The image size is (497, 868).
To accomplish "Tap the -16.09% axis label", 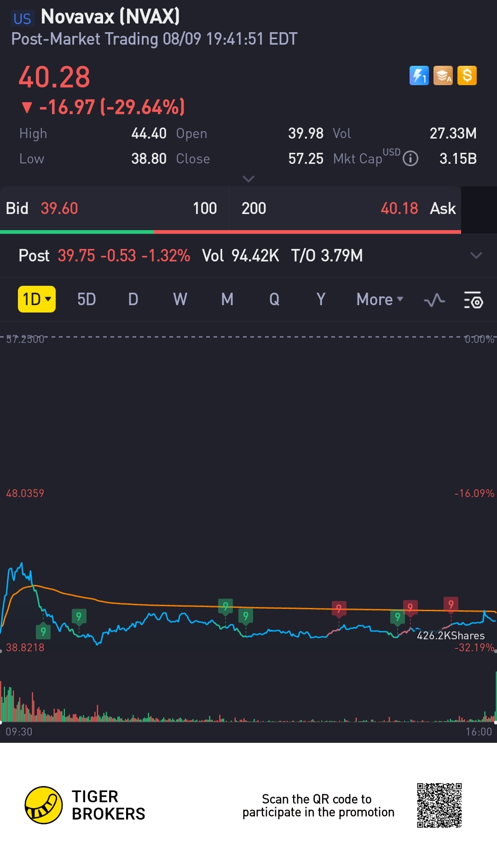I will pyautogui.click(x=474, y=493).
